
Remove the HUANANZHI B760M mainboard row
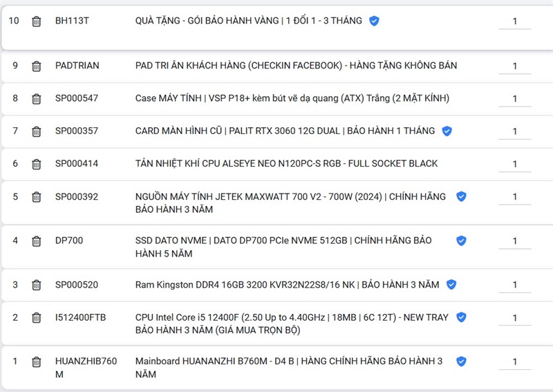pos(37,362)
